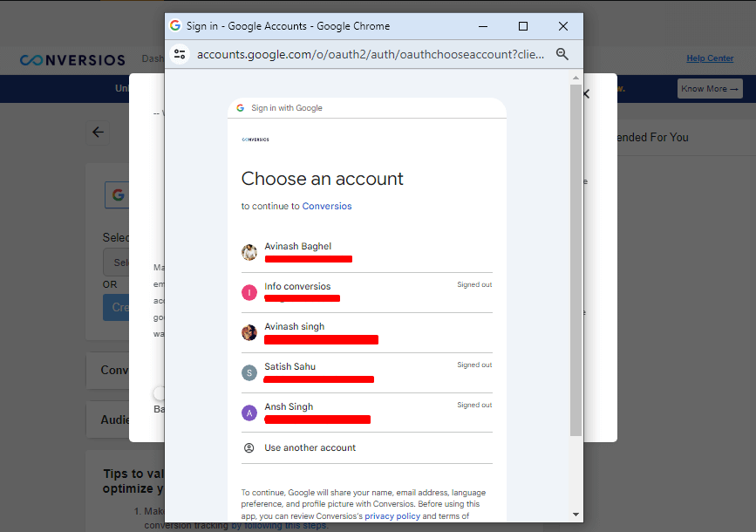Viewport: 756px width, 532px height.
Task: Minimize the Google sign-in popup window
Action: [483, 26]
